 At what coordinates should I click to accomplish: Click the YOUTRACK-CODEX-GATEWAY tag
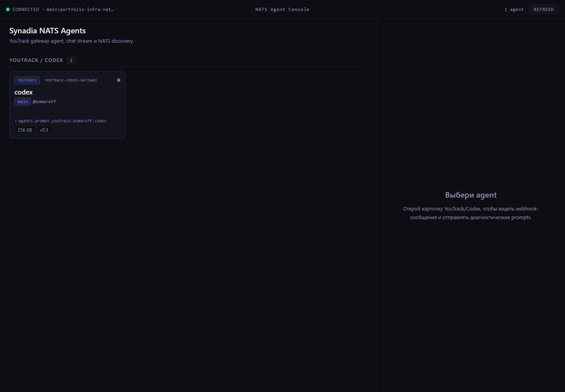71,80
